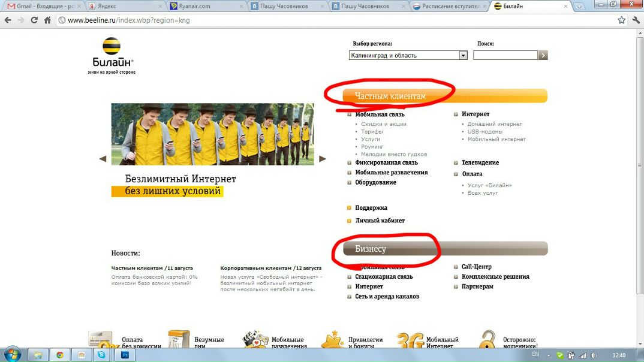Switch to the Расписание вступител tab
Viewport: 644px width, 362px height.
point(450,6)
